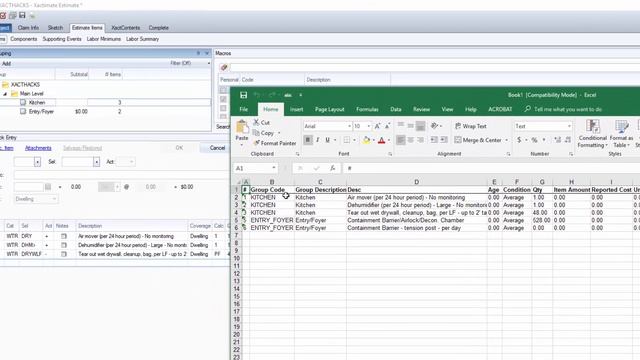The image size is (640, 360).
Task: Toggle Bold formatting in Excel
Action: (x=308, y=140)
